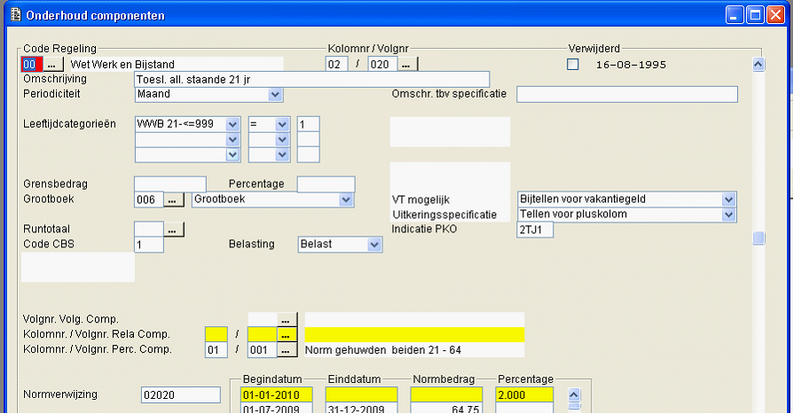Select the Begindatum cell 01-07-2009
This screenshot has width=794, height=414.
point(276,408)
